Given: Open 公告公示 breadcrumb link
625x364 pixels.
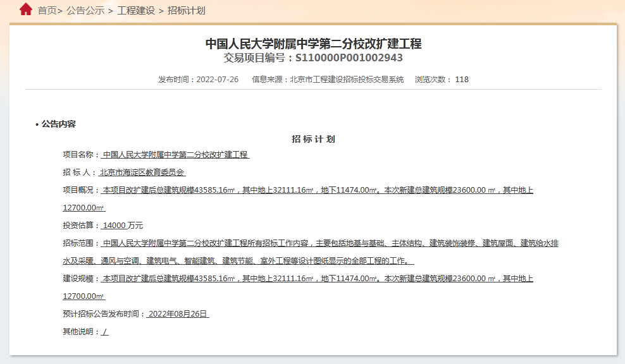Looking at the screenshot, I should click(85, 11).
